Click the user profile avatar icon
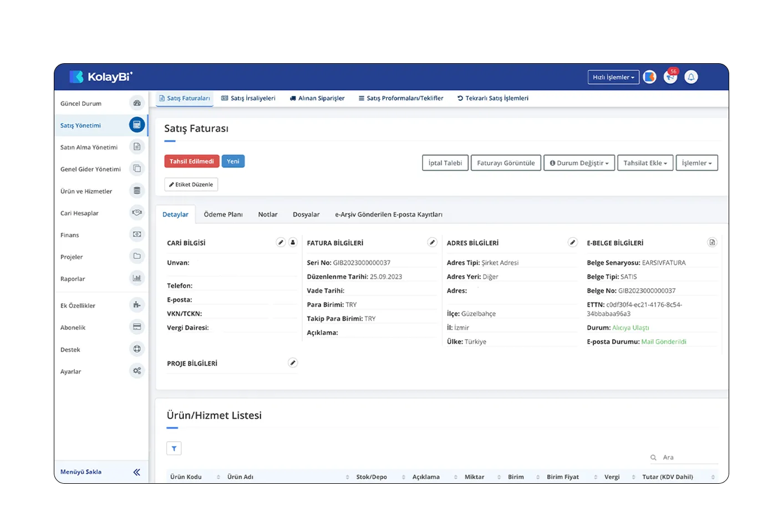The image size is (783, 532). [650, 77]
